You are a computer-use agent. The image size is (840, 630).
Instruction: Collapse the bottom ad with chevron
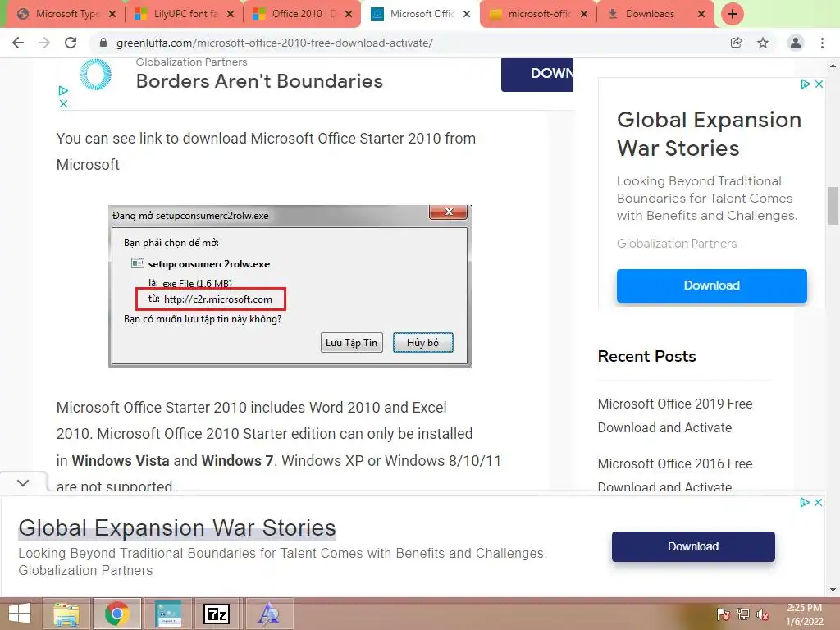pyautogui.click(x=23, y=482)
